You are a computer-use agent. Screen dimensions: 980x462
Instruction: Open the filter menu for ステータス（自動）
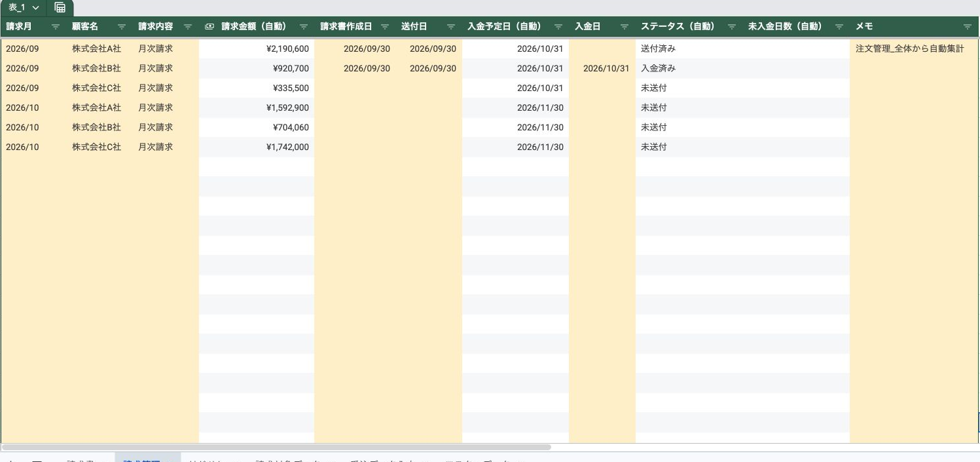point(731,27)
